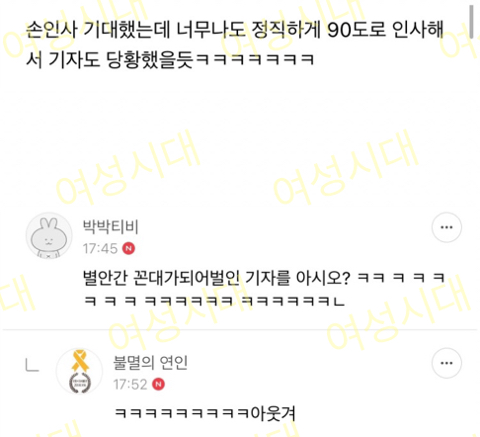This screenshot has height=437, width=480.
Task: Open the 박박티비 username profile
Action: click(111, 227)
